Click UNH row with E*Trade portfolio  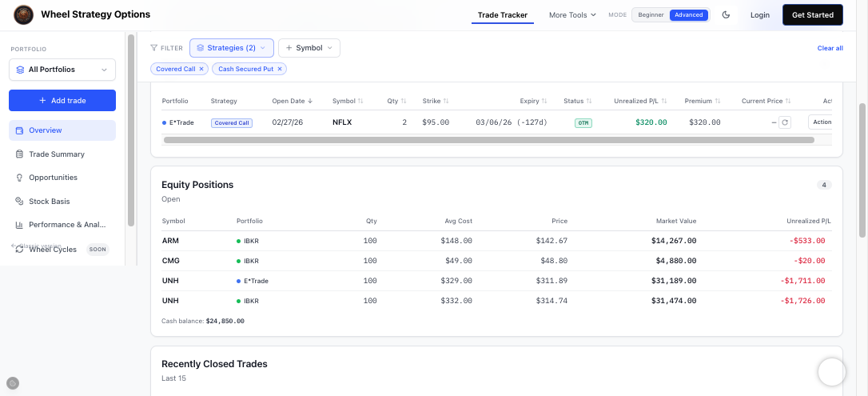(496, 281)
